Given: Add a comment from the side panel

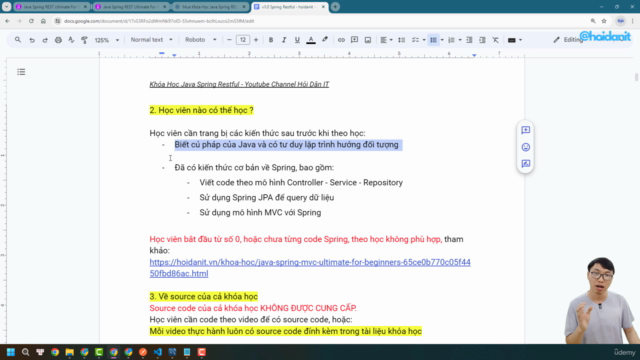Looking at the screenshot, I should (x=526, y=130).
